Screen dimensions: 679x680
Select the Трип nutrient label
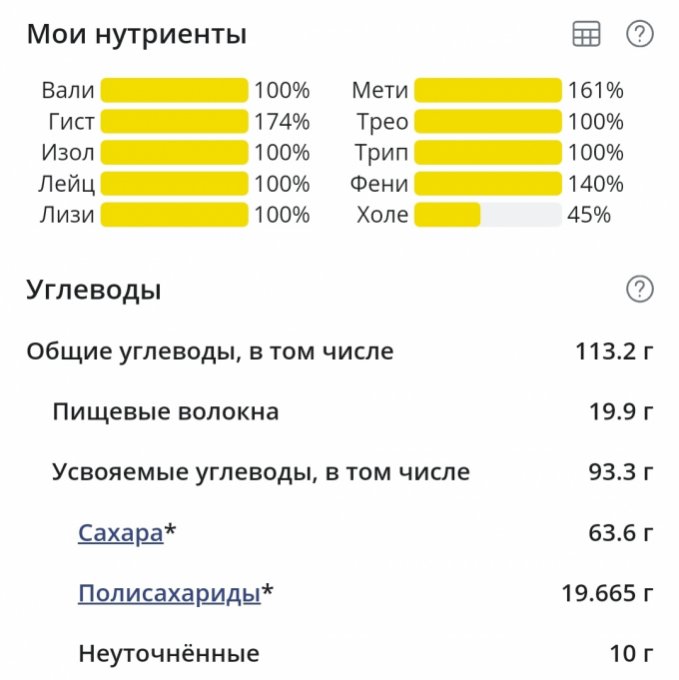(x=381, y=153)
